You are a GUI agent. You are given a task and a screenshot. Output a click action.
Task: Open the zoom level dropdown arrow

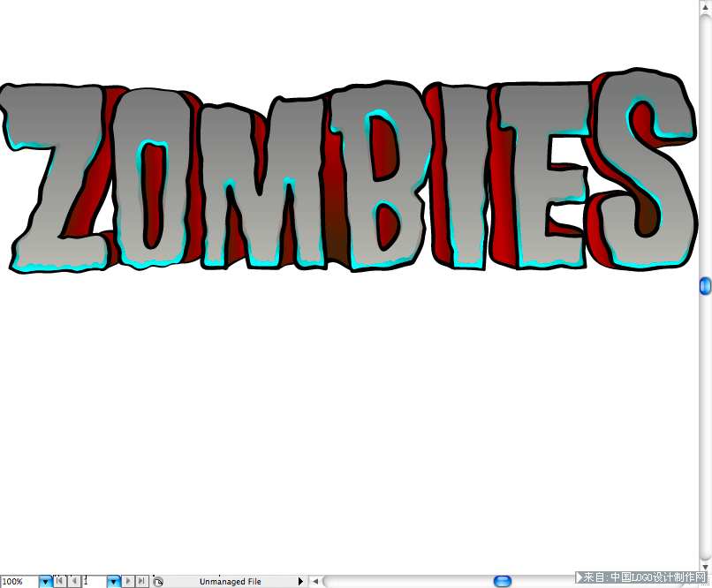click(45, 581)
